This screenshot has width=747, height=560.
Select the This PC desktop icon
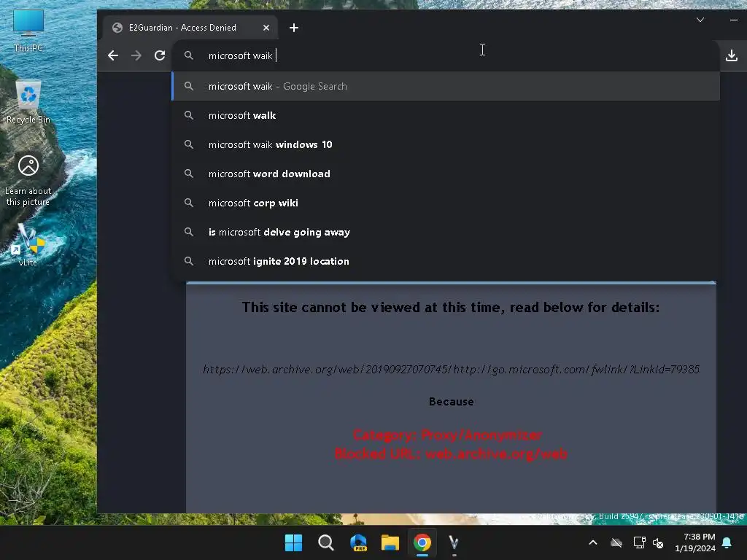click(28, 31)
